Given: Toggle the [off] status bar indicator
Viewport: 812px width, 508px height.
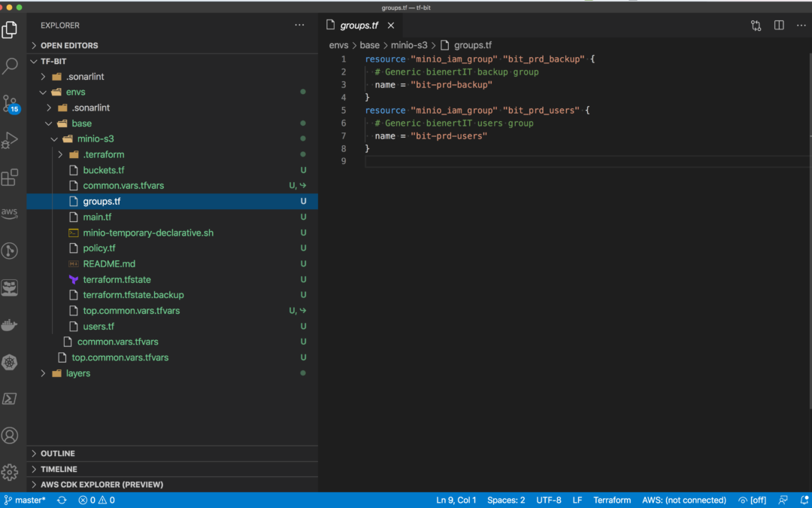Looking at the screenshot, I should (x=753, y=500).
